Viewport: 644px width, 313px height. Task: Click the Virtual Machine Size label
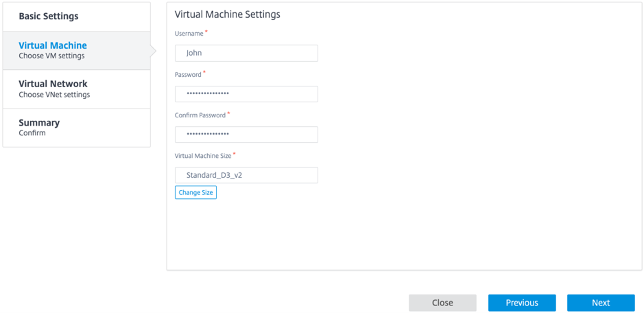(x=203, y=156)
